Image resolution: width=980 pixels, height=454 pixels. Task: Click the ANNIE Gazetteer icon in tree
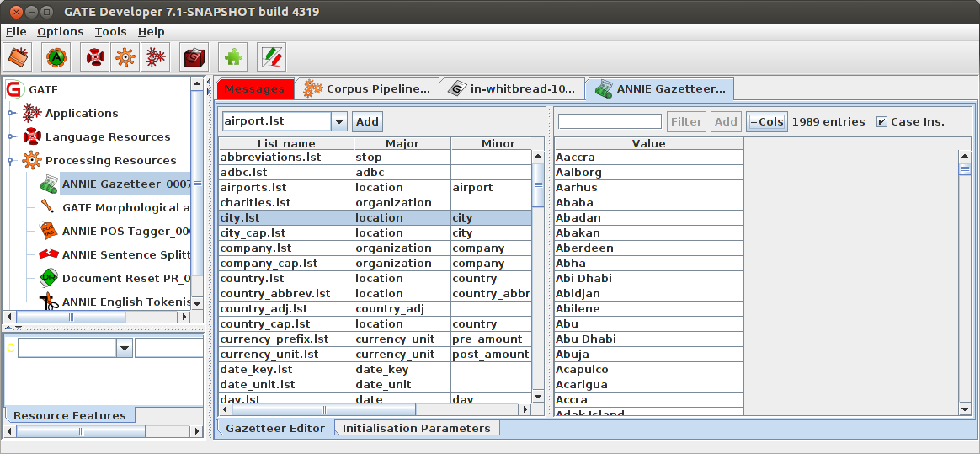tap(49, 184)
